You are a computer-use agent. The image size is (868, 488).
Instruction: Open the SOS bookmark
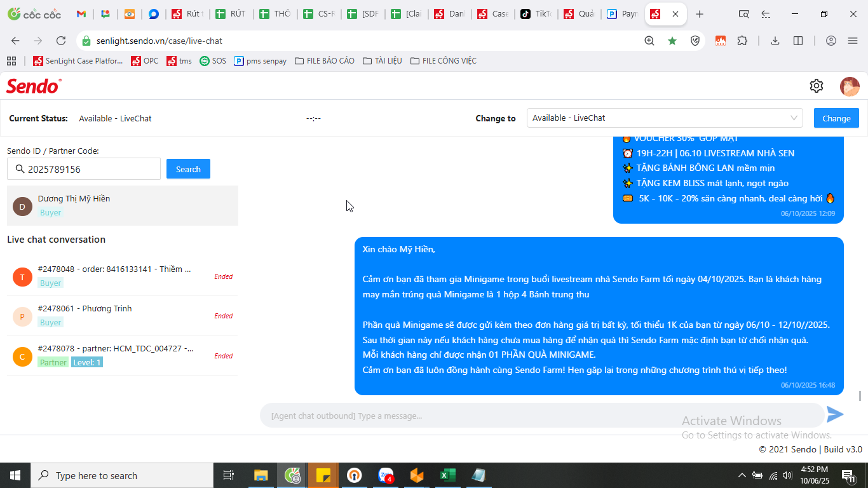click(x=213, y=61)
